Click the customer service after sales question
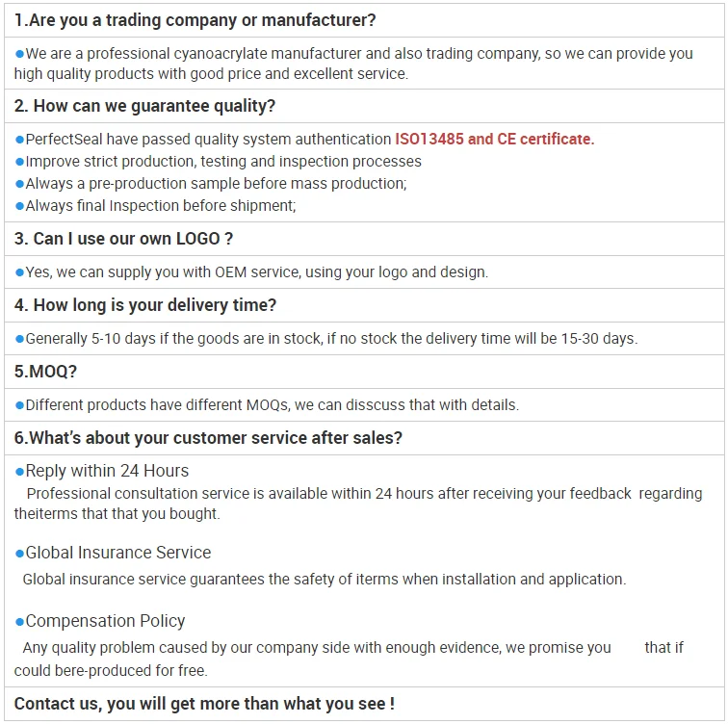 (x=208, y=438)
